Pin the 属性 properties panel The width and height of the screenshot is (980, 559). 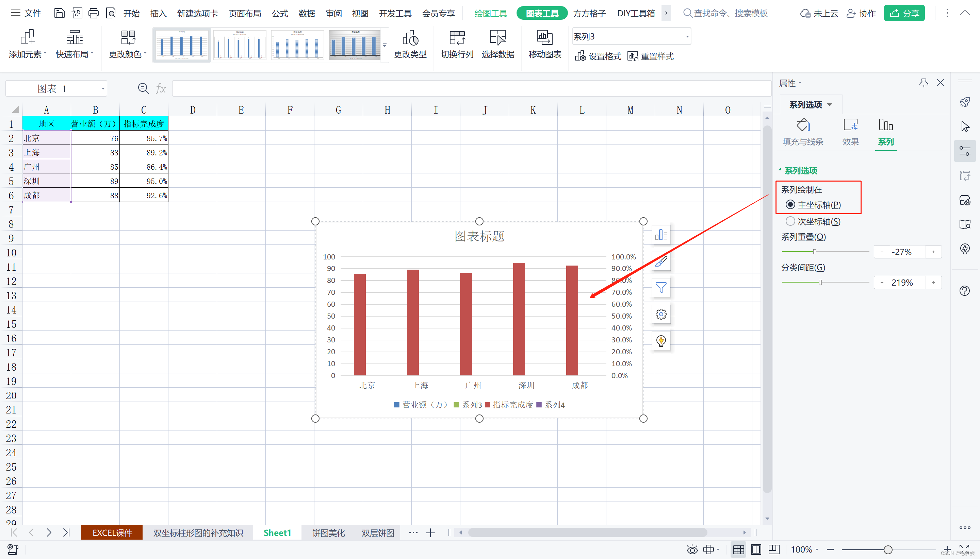pos(924,83)
